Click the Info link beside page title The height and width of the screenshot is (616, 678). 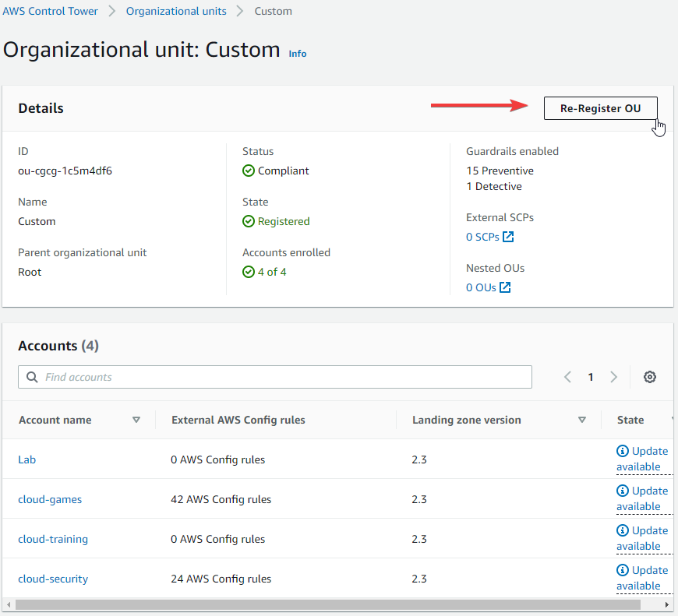(x=298, y=54)
